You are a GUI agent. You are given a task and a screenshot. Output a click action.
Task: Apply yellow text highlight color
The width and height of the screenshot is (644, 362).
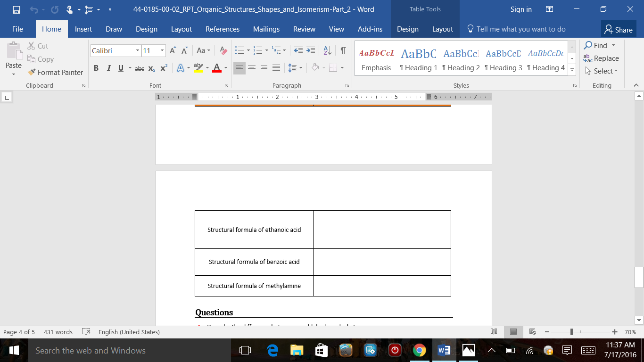198,68
